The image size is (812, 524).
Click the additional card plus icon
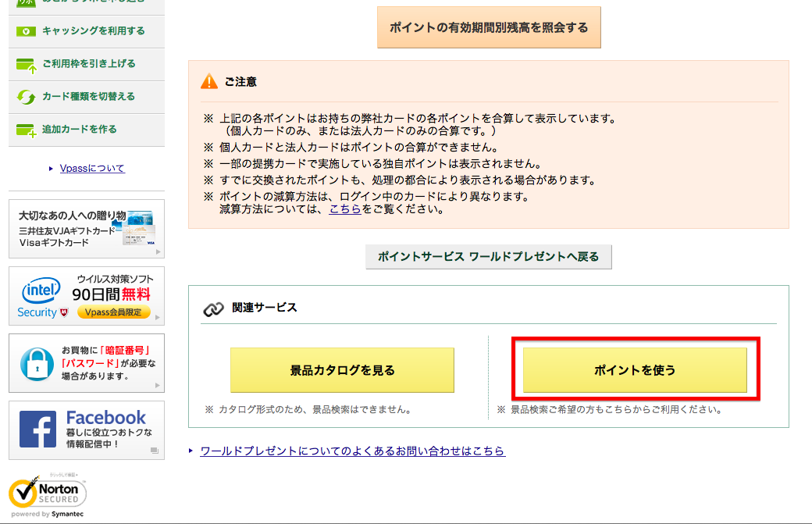point(27,130)
